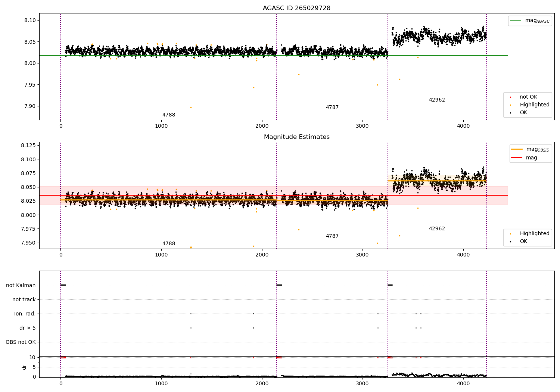560x392 pixels.
Task: Click the 'not Kalman' axis label
Action: [x=21, y=286]
